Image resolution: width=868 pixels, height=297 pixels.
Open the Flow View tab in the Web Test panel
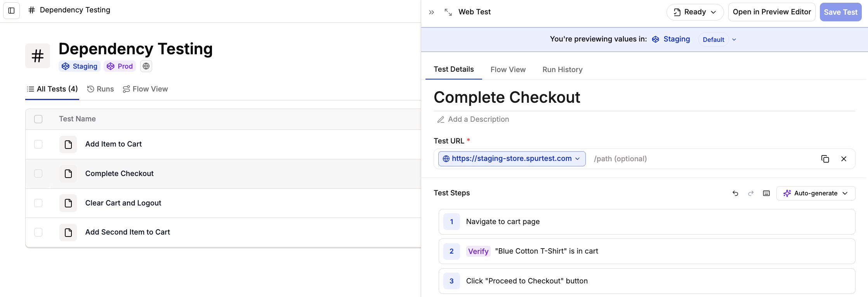508,70
